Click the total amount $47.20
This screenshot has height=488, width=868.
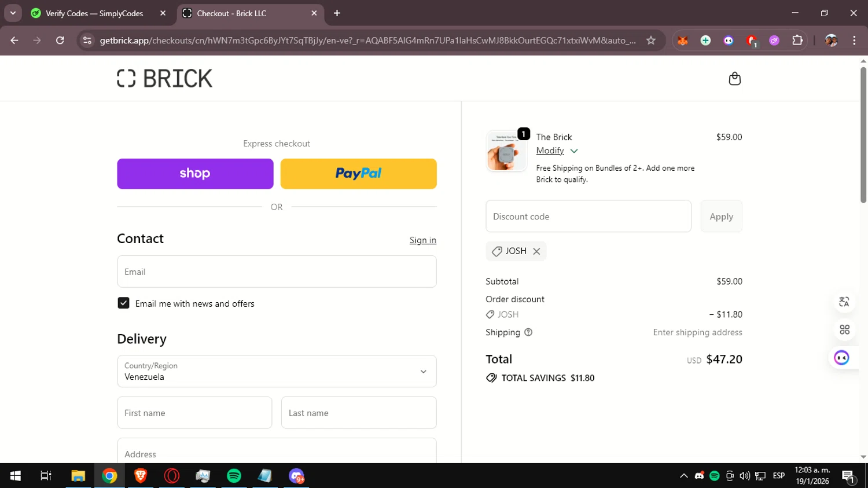[x=724, y=359]
